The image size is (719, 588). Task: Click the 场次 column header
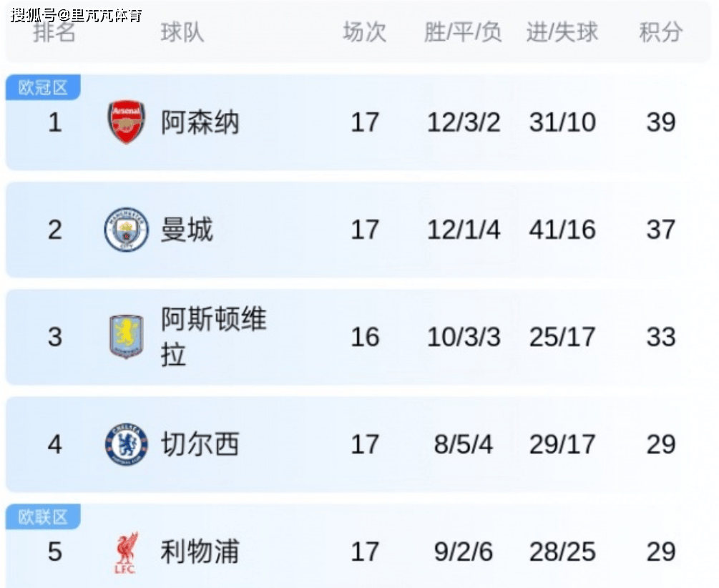(x=364, y=32)
